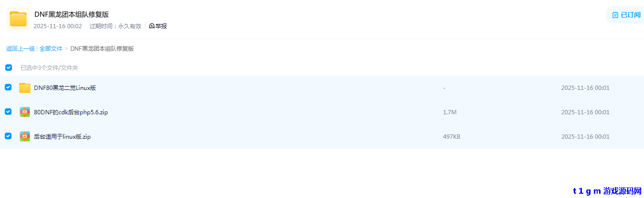This screenshot has height=198, width=644.
Task: Open the 全部文件 breadcrumb link
Action: point(51,49)
